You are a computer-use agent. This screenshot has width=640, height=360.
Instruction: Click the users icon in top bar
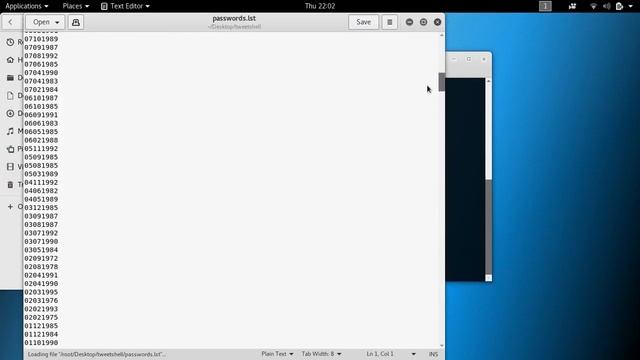point(572,6)
